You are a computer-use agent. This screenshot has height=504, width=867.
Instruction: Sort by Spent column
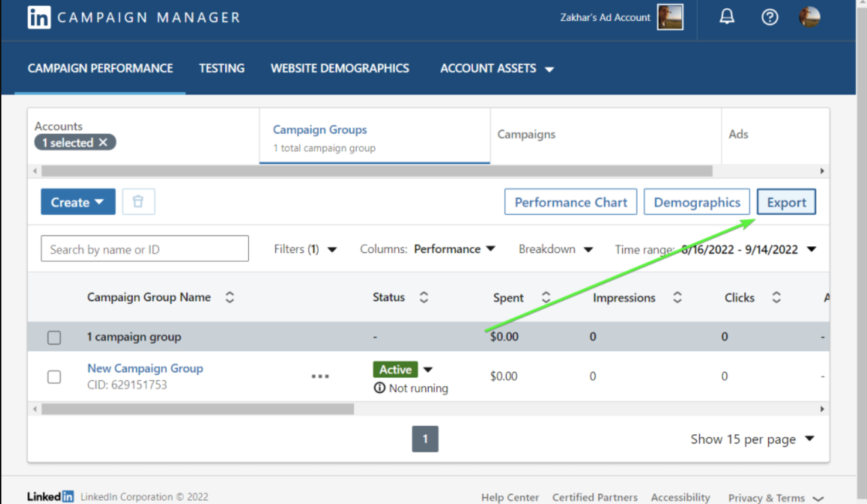point(545,297)
